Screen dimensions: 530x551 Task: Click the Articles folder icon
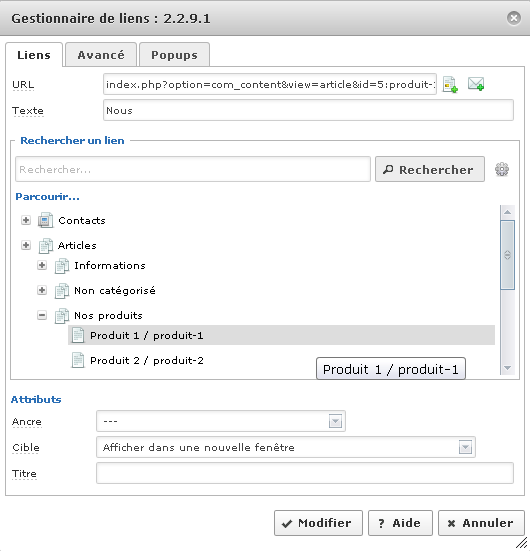click(x=46, y=246)
